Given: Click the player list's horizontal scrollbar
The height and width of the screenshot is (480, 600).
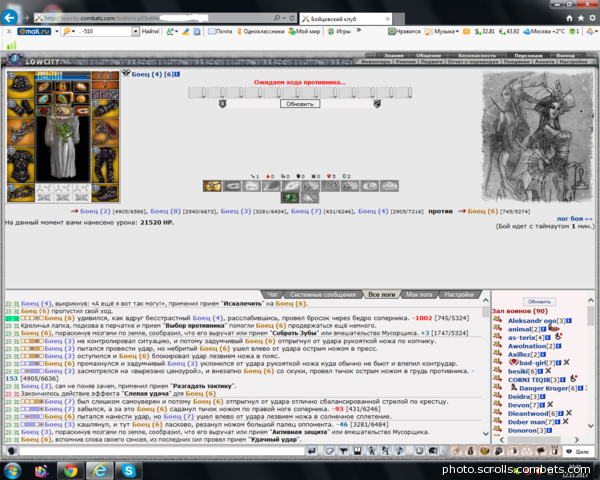Looking at the screenshot, I should tap(539, 440).
